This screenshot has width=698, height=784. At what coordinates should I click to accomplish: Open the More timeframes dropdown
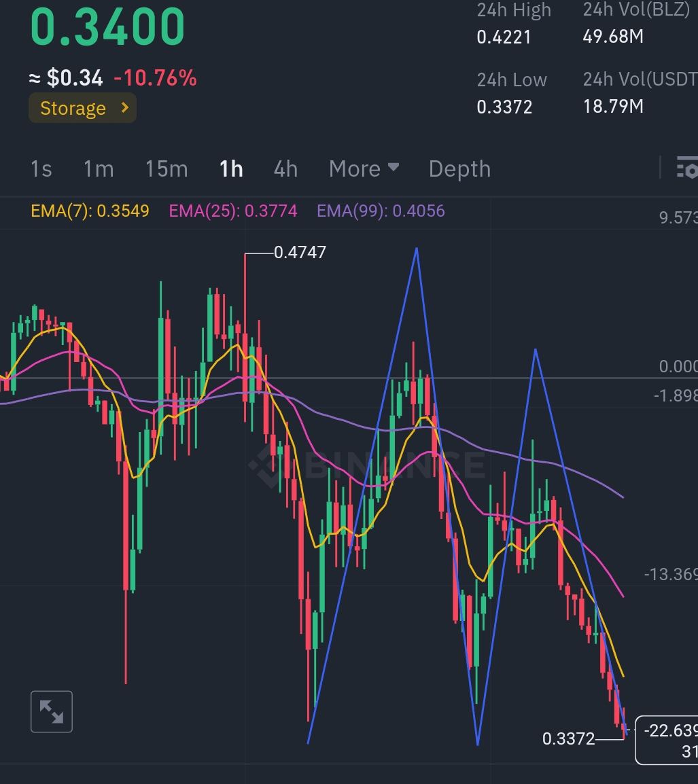[x=364, y=168]
